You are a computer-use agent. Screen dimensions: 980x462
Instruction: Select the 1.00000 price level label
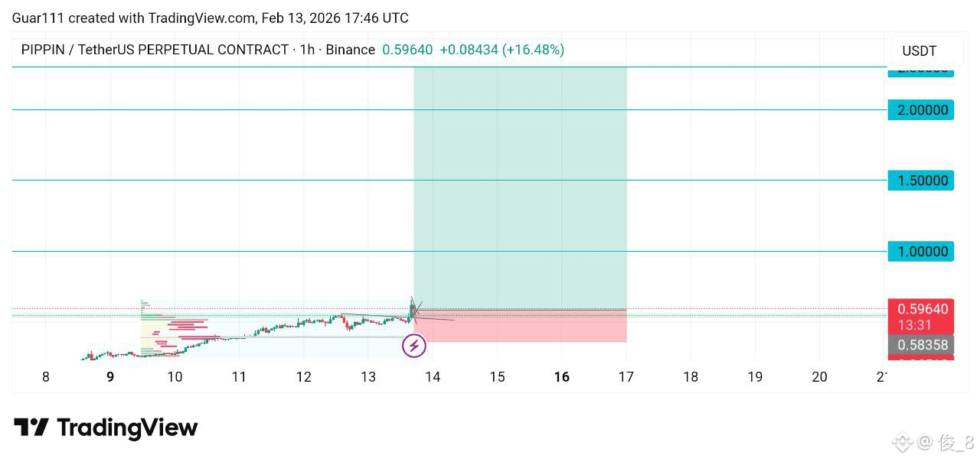click(920, 252)
